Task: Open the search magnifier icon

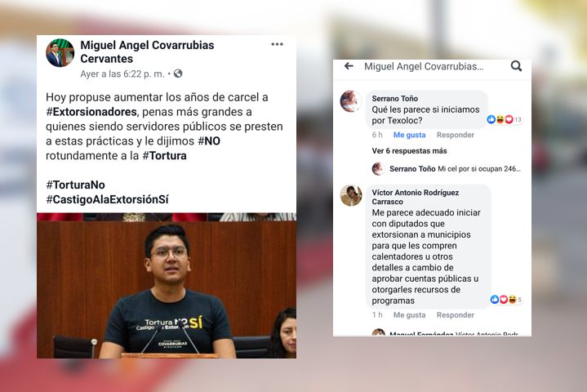Action: click(516, 66)
